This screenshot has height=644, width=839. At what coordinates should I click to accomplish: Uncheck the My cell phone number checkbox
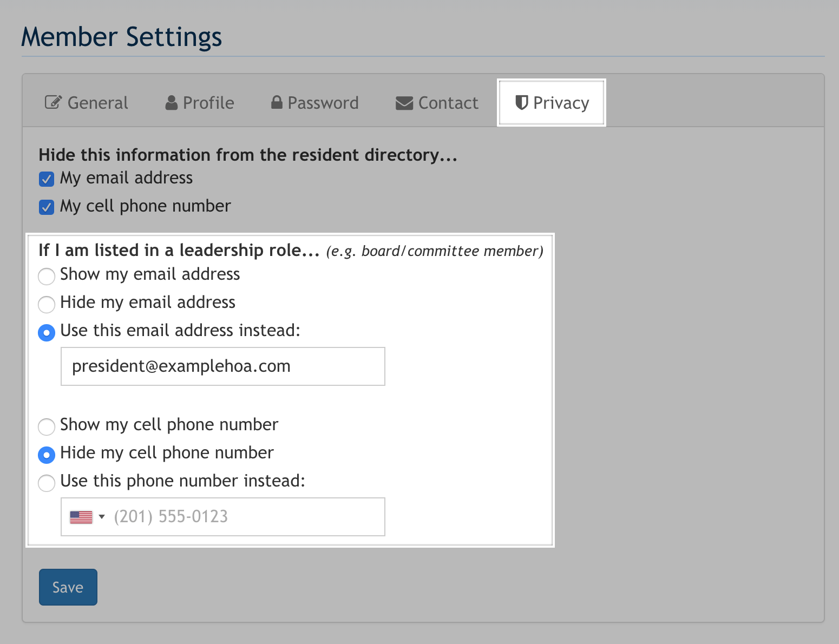47,207
